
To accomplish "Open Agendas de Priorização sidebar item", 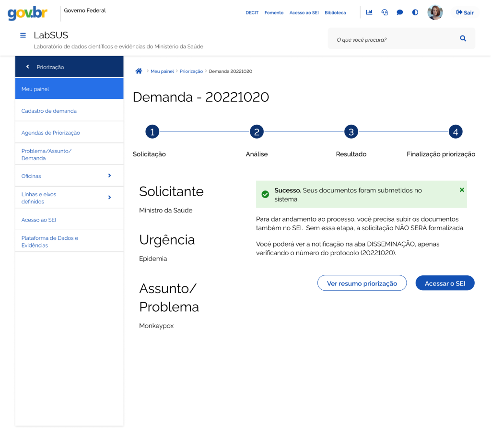I will 51,133.
